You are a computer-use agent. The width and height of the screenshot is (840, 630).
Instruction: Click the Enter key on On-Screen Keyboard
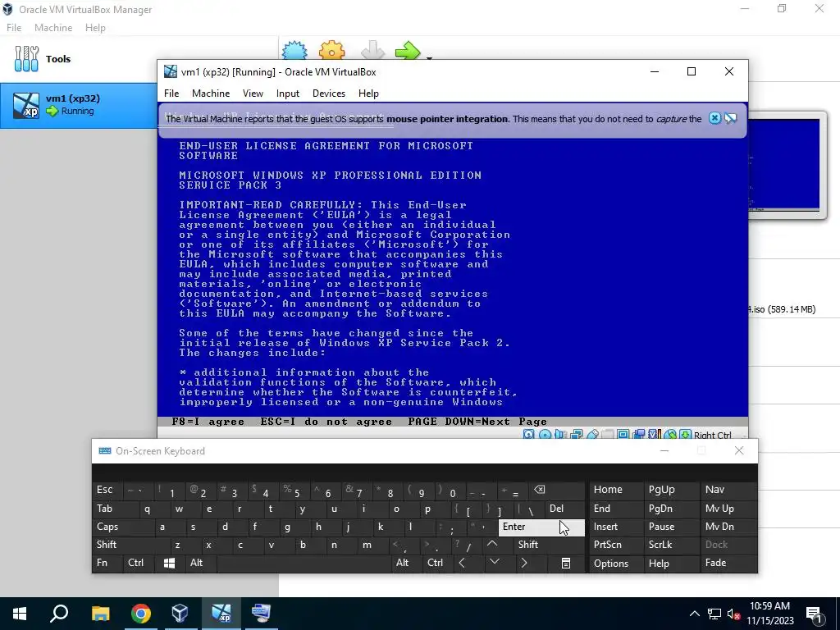(x=541, y=527)
